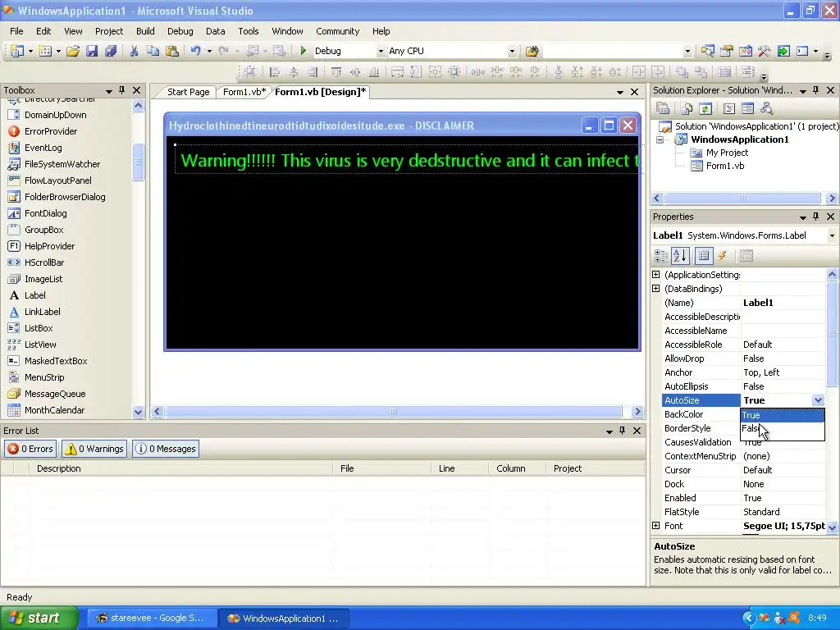Select False in AutoSize dropdown list

pos(782,428)
